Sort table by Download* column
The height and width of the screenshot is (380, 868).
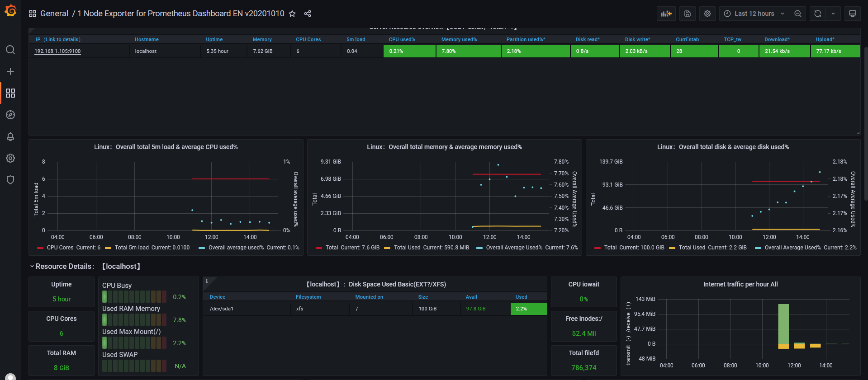pos(777,39)
